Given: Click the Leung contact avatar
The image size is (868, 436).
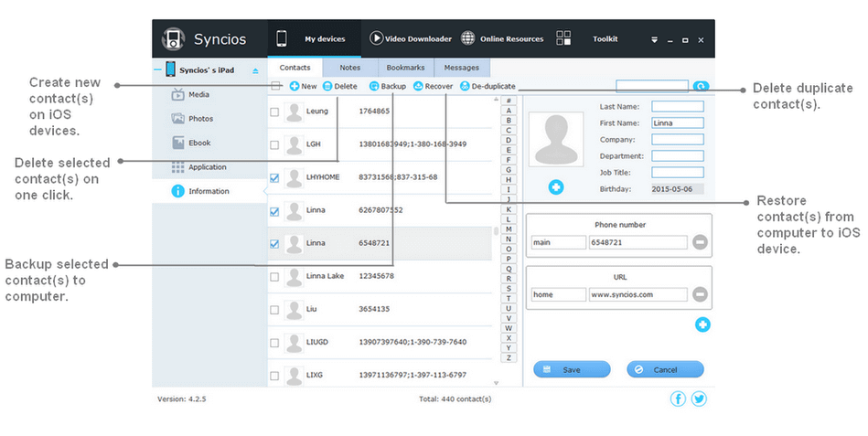Looking at the screenshot, I should coord(294,112).
